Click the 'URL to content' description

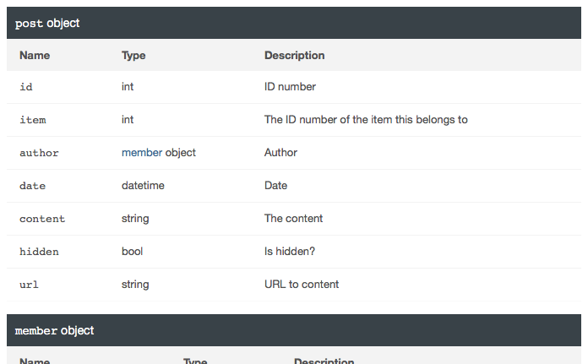tap(302, 284)
